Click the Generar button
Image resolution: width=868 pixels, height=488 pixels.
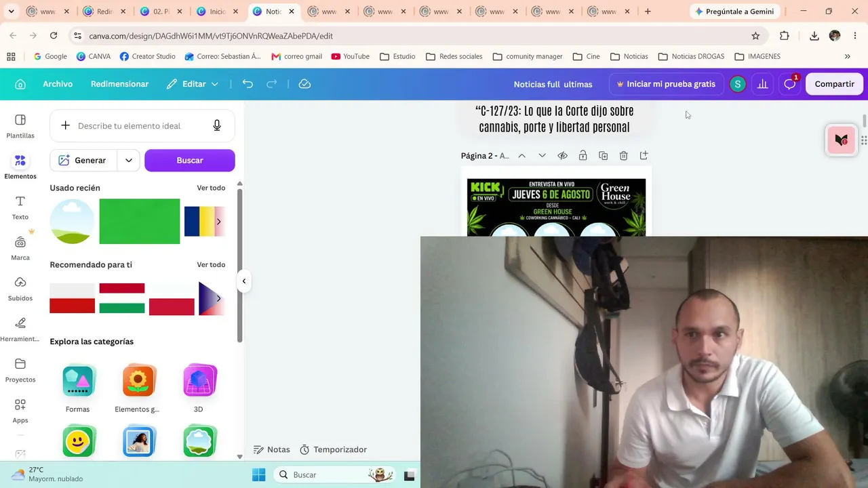tap(84, 161)
